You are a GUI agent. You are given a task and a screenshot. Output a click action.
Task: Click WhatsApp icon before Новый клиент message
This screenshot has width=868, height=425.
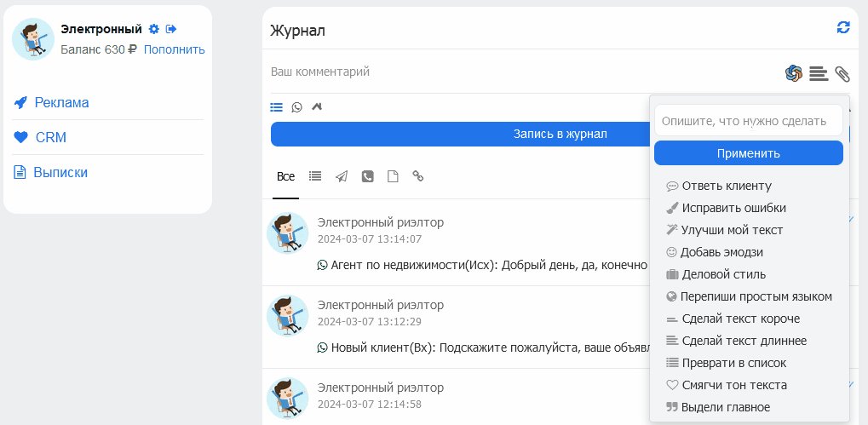pos(323,347)
